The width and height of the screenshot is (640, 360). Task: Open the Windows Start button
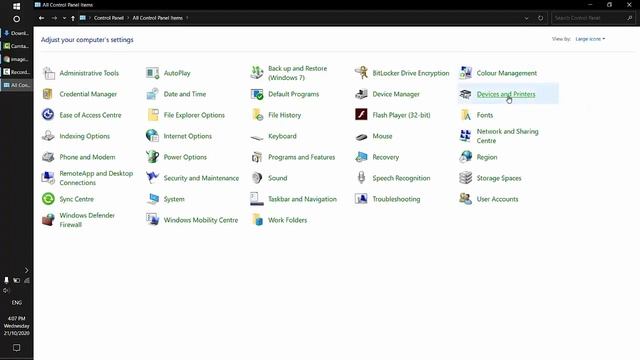coord(16,6)
